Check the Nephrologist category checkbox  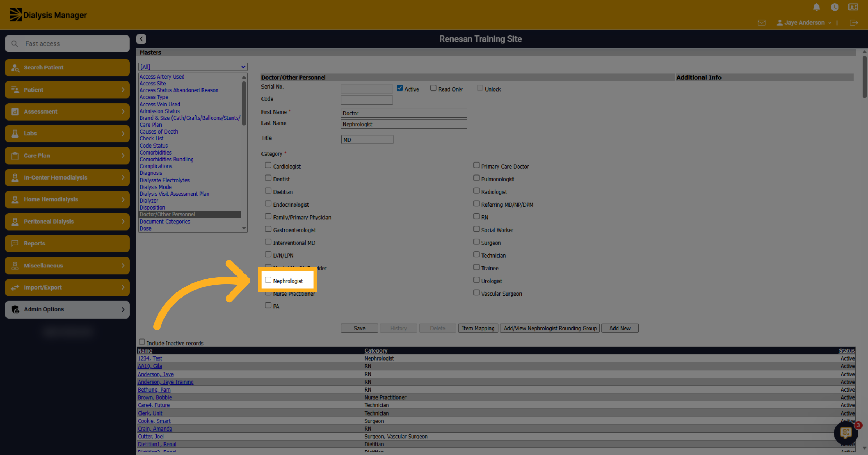(268, 280)
